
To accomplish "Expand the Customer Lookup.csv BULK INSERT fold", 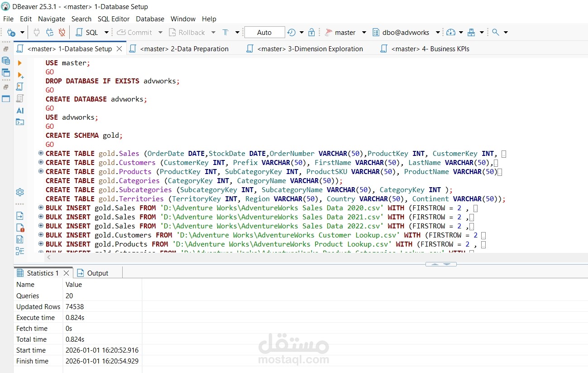I will pos(41,235).
